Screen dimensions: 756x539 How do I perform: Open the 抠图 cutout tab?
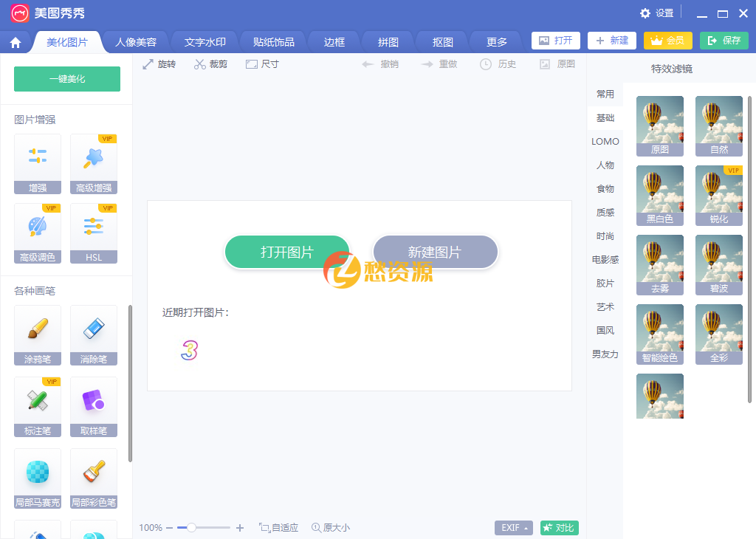[x=441, y=41]
